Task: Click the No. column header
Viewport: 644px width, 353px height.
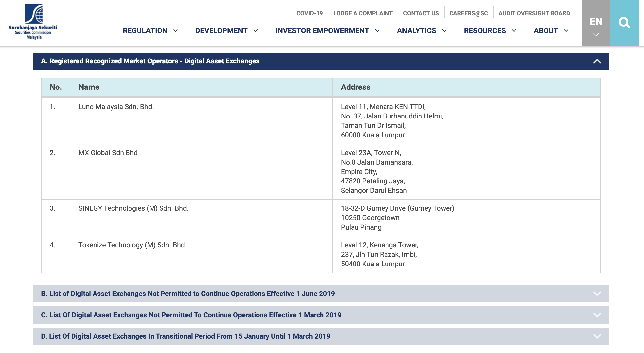Action: pyautogui.click(x=56, y=87)
